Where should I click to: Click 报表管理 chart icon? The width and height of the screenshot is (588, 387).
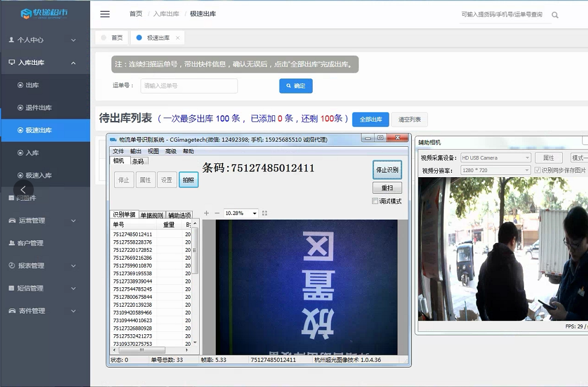click(x=11, y=265)
